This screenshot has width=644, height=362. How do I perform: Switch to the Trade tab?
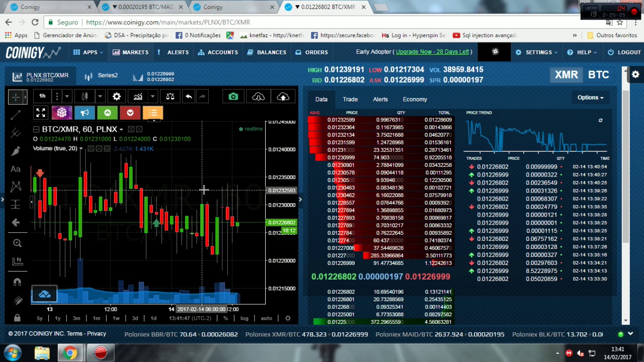(350, 99)
